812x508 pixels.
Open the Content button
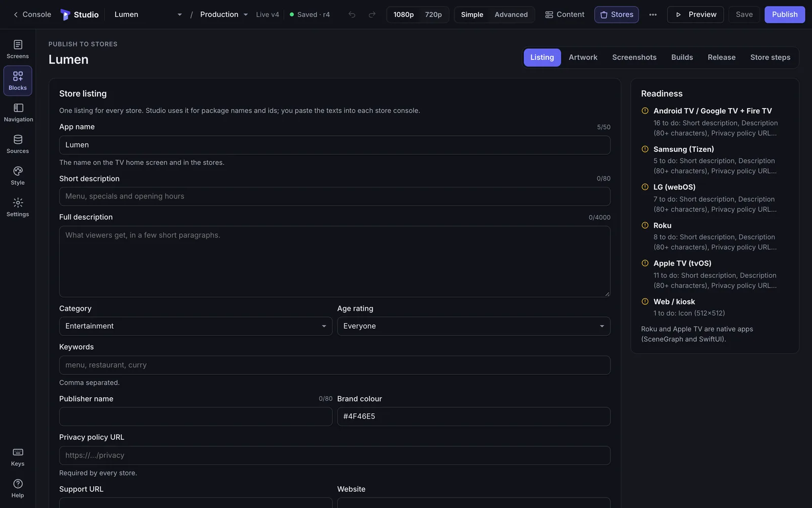(x=564, y=15)
